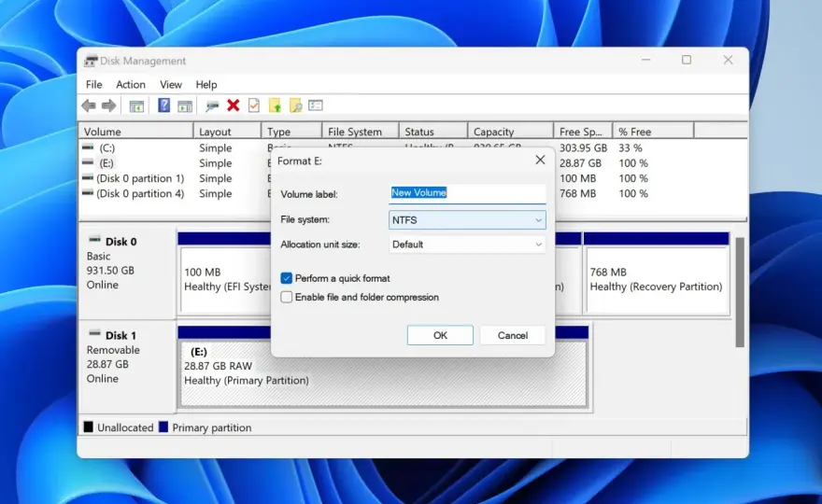822x504 pixels.
Task: Click the folder with magnifier icon
Action: 295,105
